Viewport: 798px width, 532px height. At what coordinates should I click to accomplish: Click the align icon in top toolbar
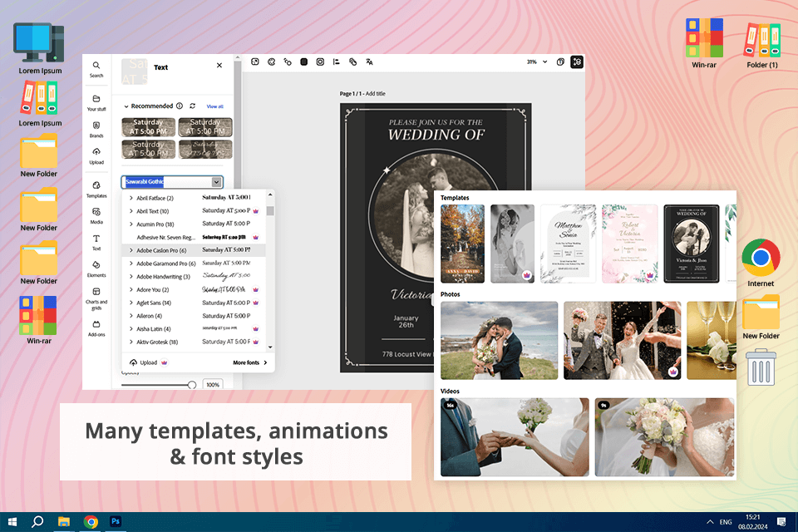tap(337, 62)
